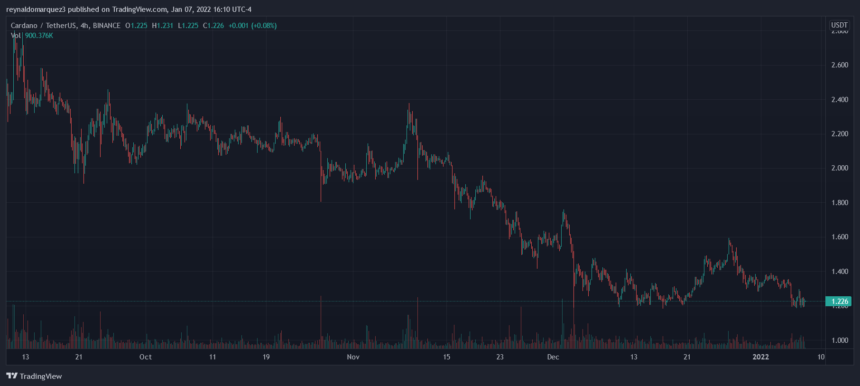Click the Dec label on time axis

click(553, 357)
